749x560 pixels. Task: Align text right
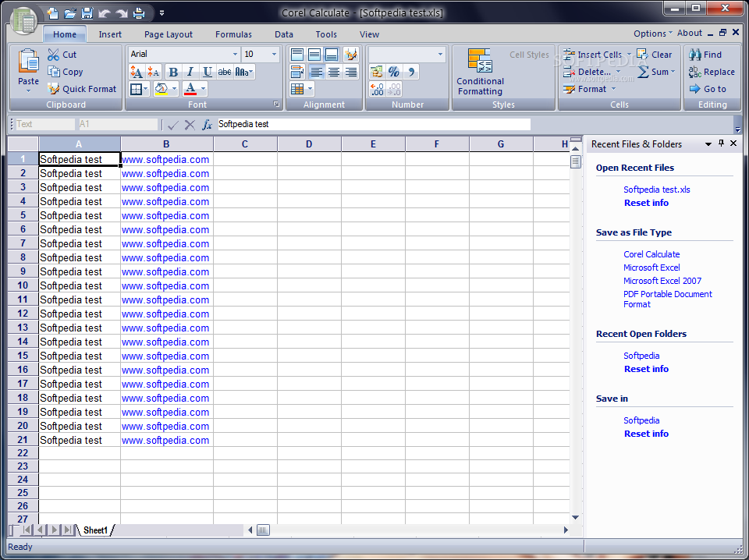[350, 72]
